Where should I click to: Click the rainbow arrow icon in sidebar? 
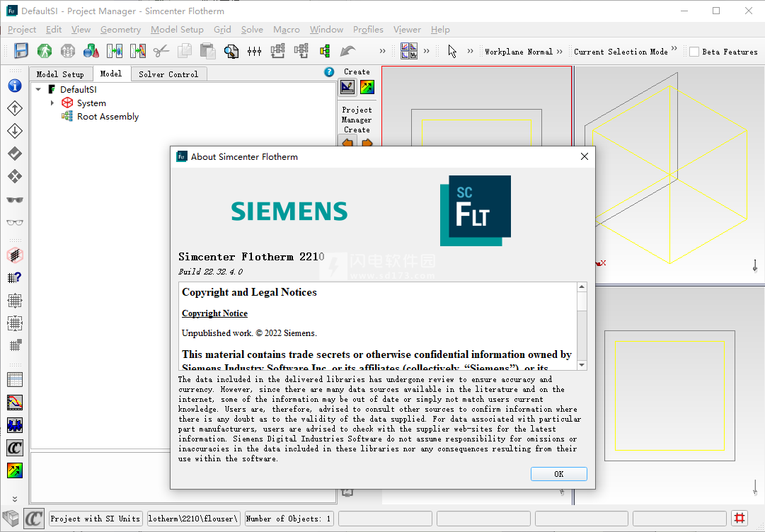coord(15,470)
